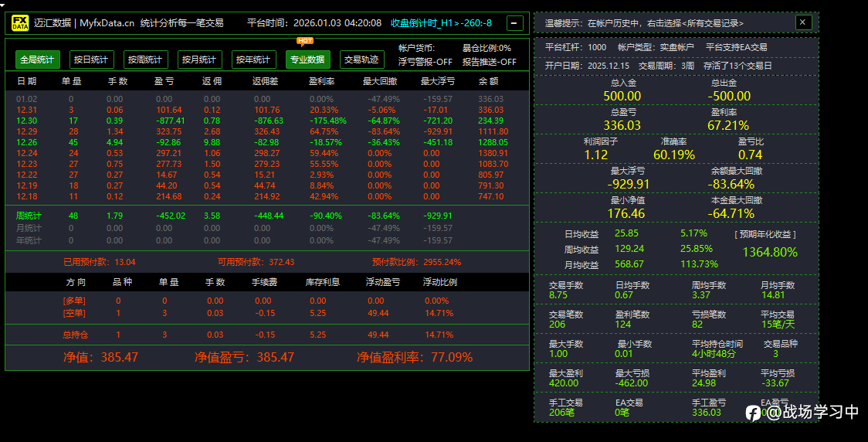This screenshot has height=442, width=868.
Task: Click the 月统计 summary row label
Action: tap(29, 228)
